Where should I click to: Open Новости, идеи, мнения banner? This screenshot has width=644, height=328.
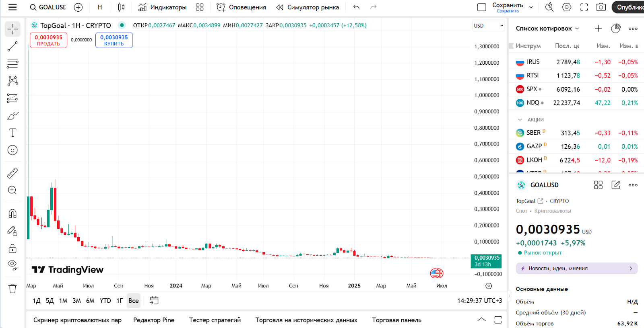coord(576,268)
